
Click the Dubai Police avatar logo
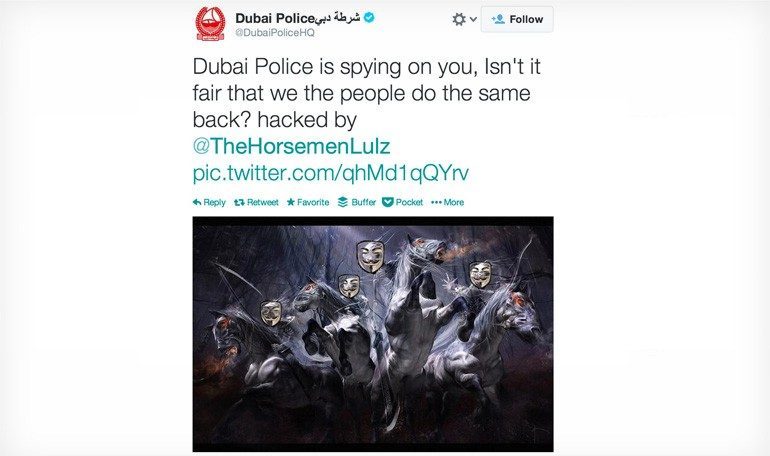(x=210, y=24)
